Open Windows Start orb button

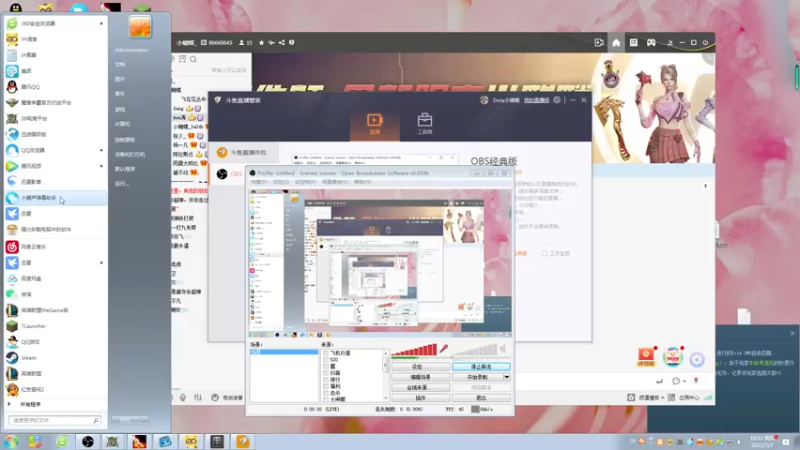point(10,441)
